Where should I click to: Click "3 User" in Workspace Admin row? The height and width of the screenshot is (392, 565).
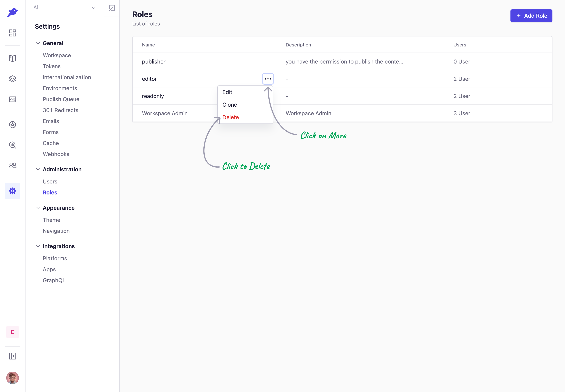(461, 113)
